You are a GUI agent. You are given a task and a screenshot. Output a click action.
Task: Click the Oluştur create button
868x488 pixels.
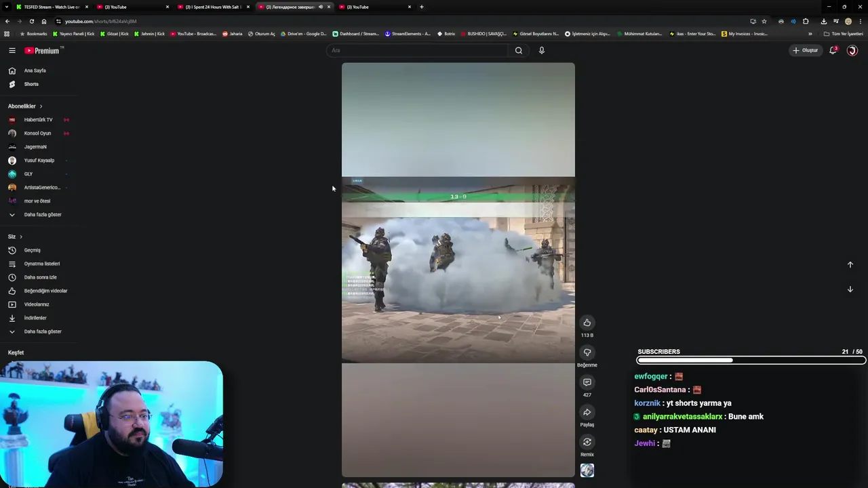(x=806, y=50)
